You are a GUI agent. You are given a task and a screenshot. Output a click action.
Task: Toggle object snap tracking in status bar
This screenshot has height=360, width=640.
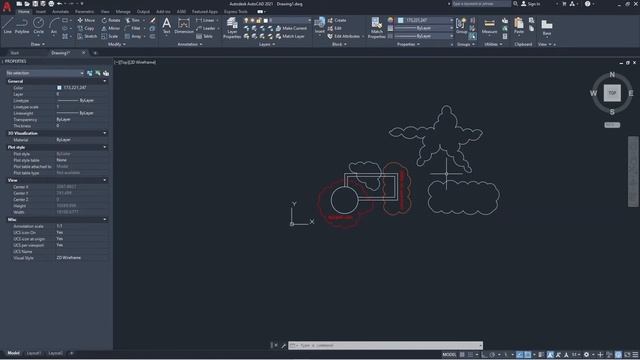520,355
